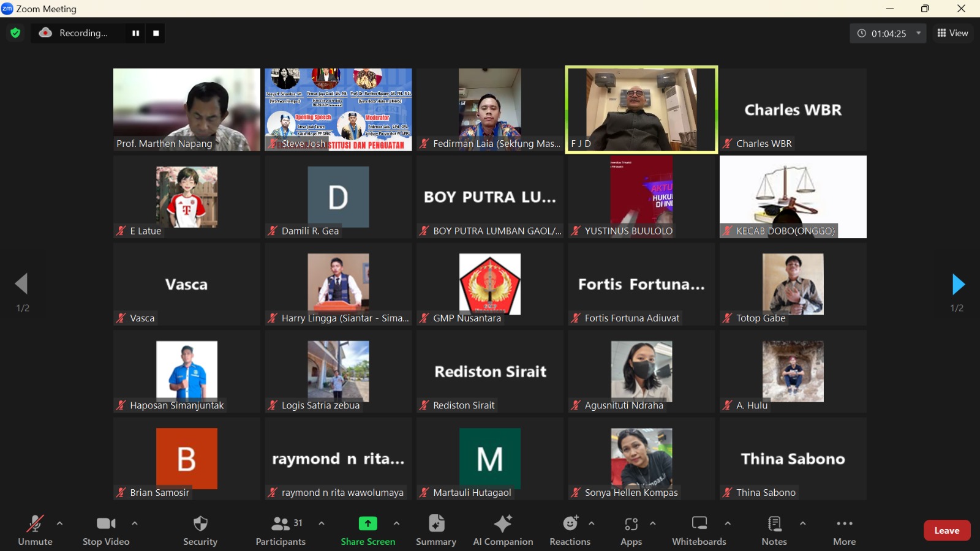This screenshot has height=551, width=980.
Task: Click the green Share Screen icon
Action: (x=367, y=524)
